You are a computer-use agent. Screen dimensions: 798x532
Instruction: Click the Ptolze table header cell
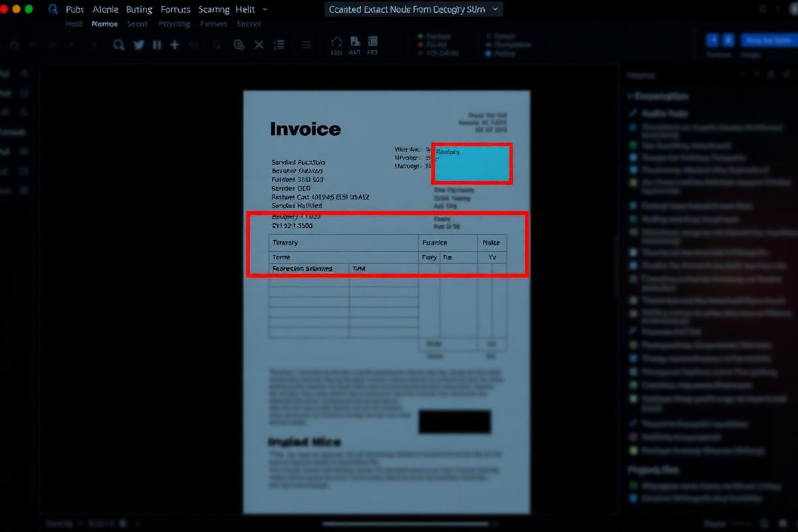point(492,243)
